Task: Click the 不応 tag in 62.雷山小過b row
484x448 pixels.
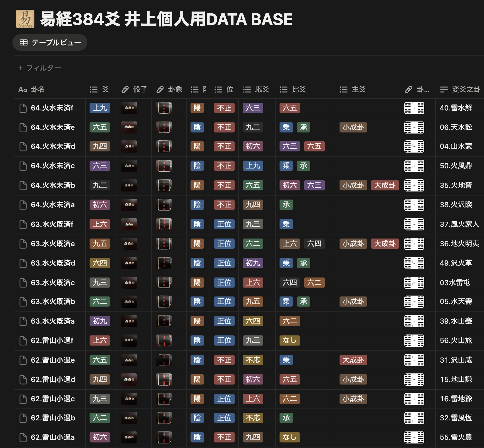Action: click(253, 418)
